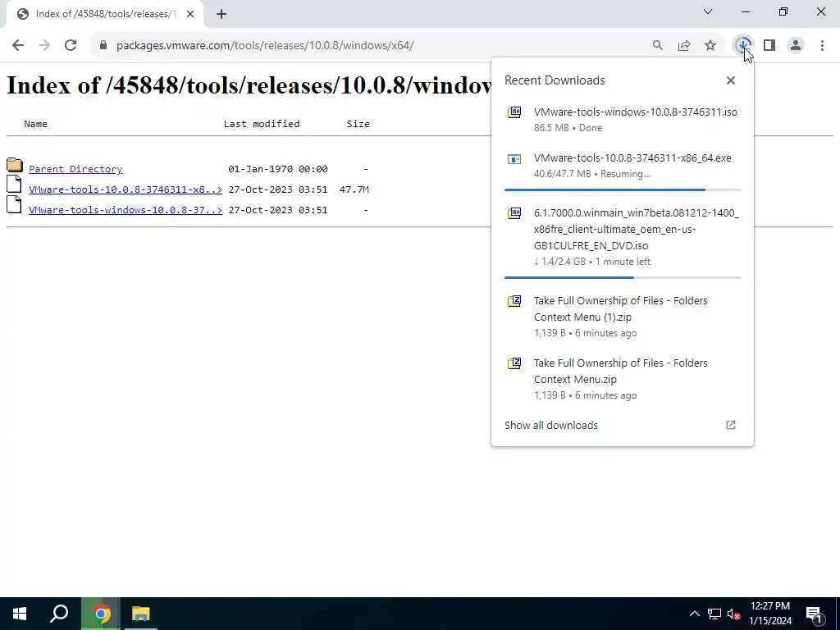The width and height of the screenshot is (840, 630).
Task: Click the Context Menu.zip file icon
Action: [x=514, y=363]
